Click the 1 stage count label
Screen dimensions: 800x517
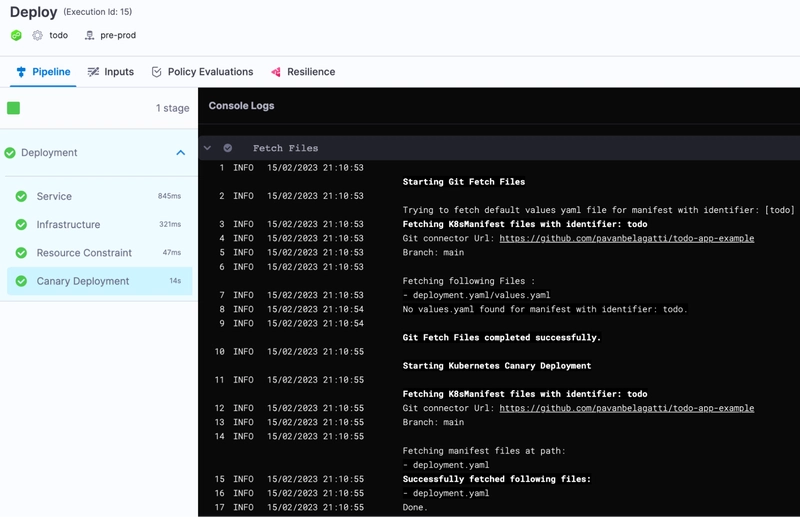pos(172,108)
